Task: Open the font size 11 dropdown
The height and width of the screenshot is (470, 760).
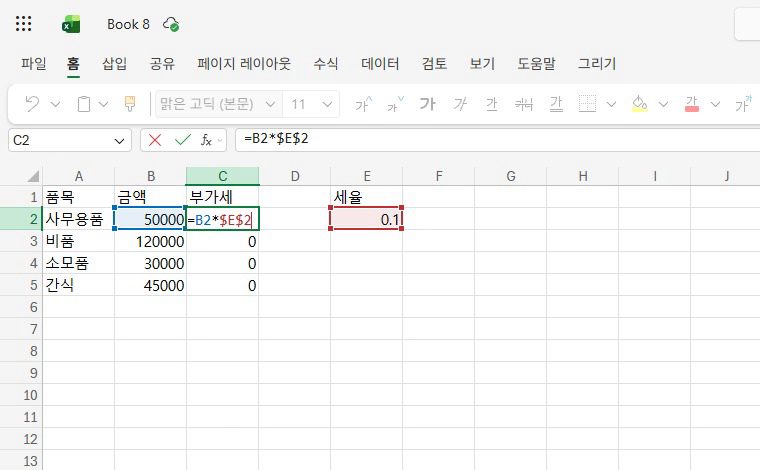Action: [x=327, y=104]
